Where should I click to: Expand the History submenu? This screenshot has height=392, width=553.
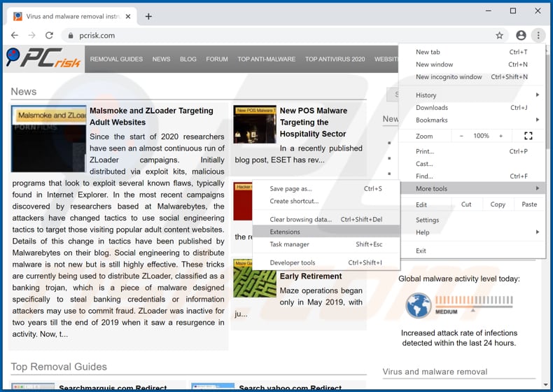click(x=476, y=95)
